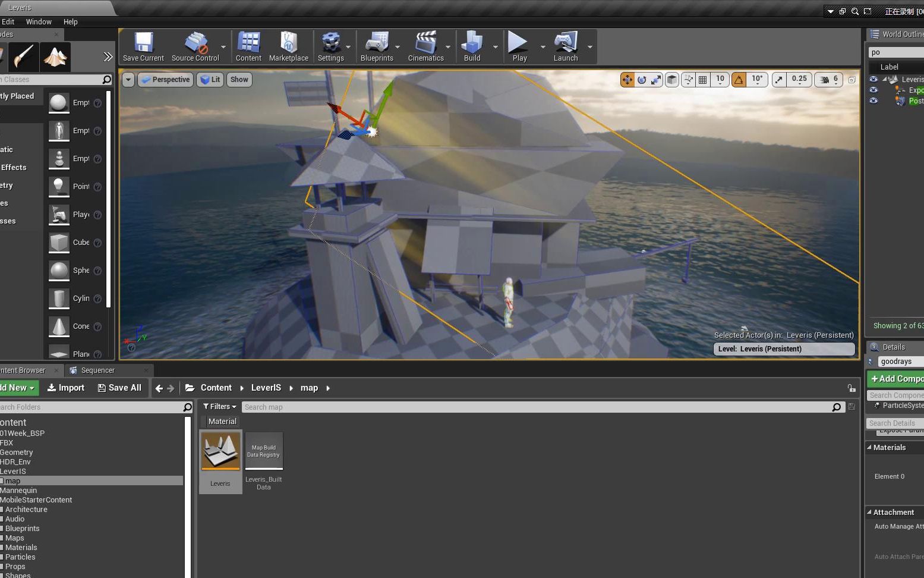Open the Perspective viewport type dropdown
Image resolution: width=924 pixels, height=578 pixels.
[x=165, y=80]
